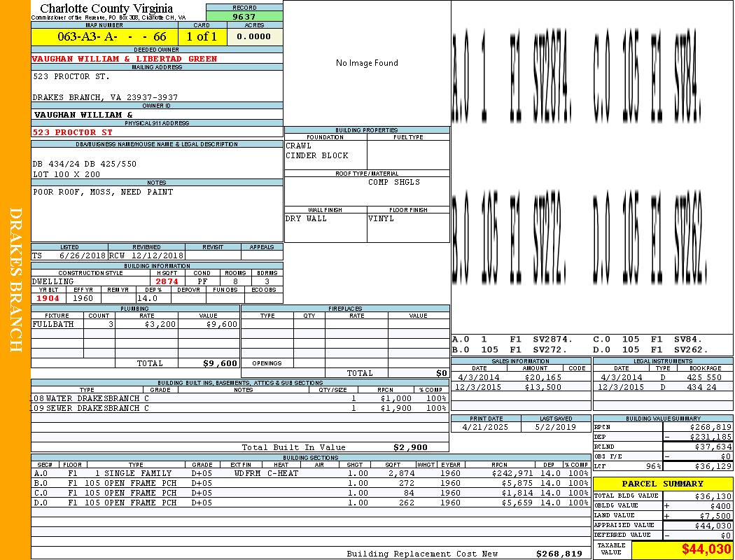Click the DWELLING construction style value
The width and height of the screenshot is (735, 560).
pyautogui.click(x=52, y=281)
